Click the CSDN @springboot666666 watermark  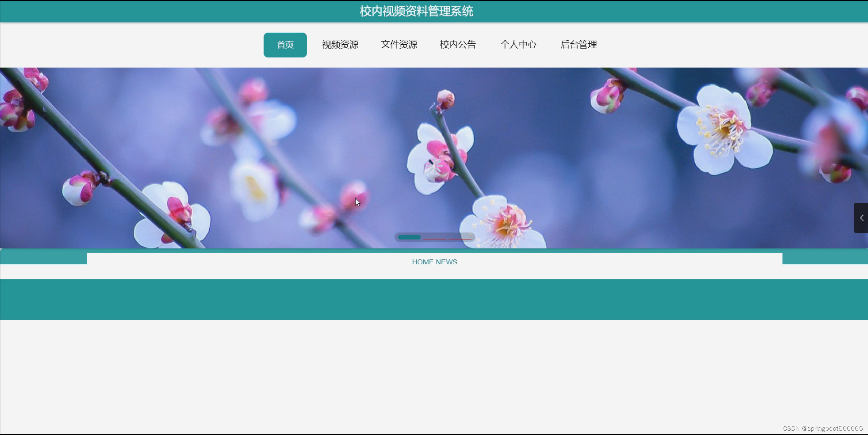(822, 428)
